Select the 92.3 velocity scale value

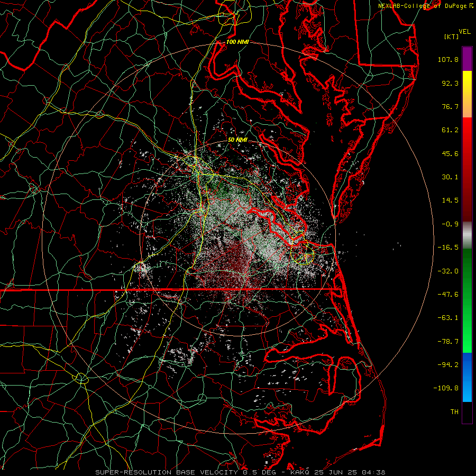pyautogui.click(x=450, y=83)
